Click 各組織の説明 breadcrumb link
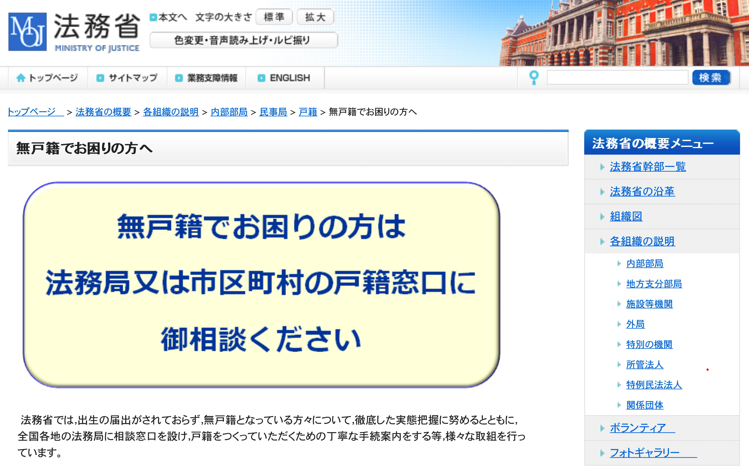 tap(171, 112)
